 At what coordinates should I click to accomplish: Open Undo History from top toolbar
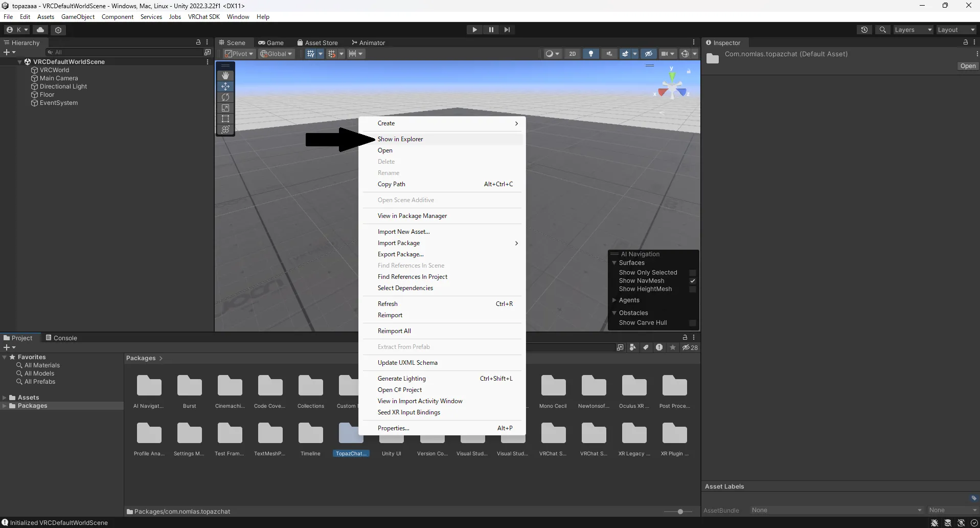click(x=864, y=30)
